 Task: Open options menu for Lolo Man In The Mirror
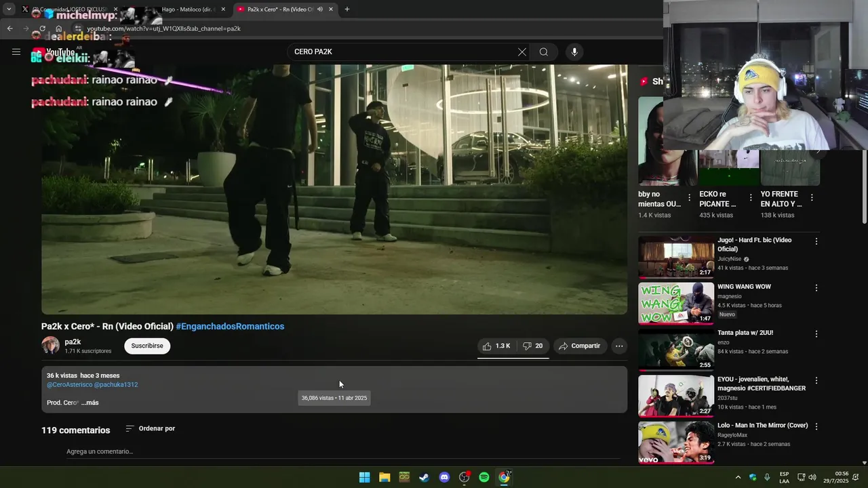[816, 426]
